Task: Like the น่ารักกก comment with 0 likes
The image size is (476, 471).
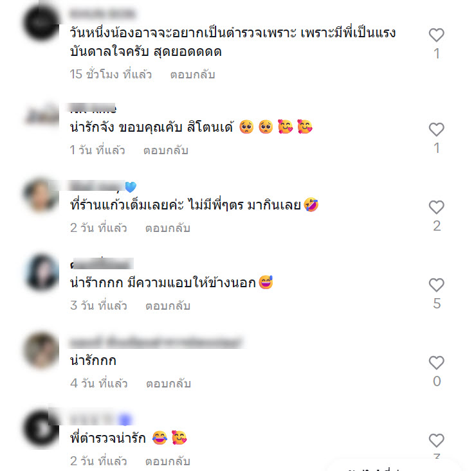Action: click(x=436, y=362)
